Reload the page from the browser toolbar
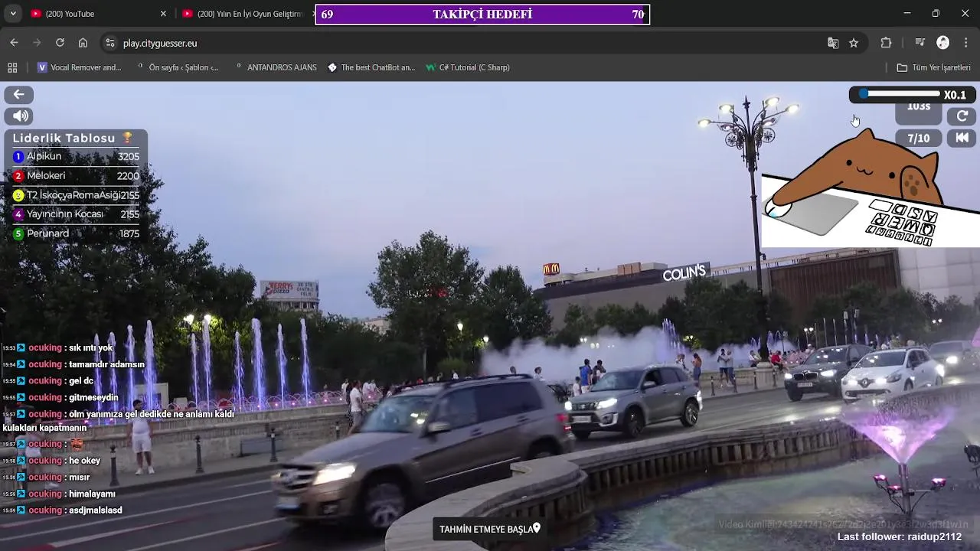This screenshot has width=980, height=551. point(60,43)
